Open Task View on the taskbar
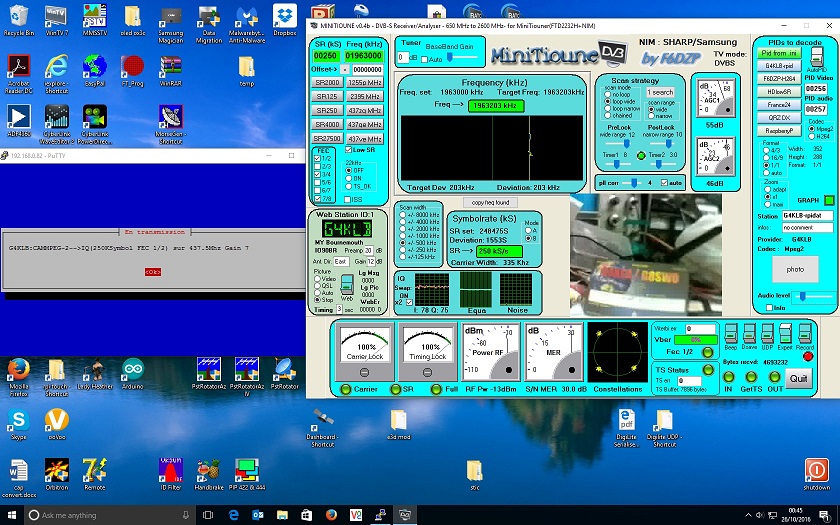 point(208,515)
